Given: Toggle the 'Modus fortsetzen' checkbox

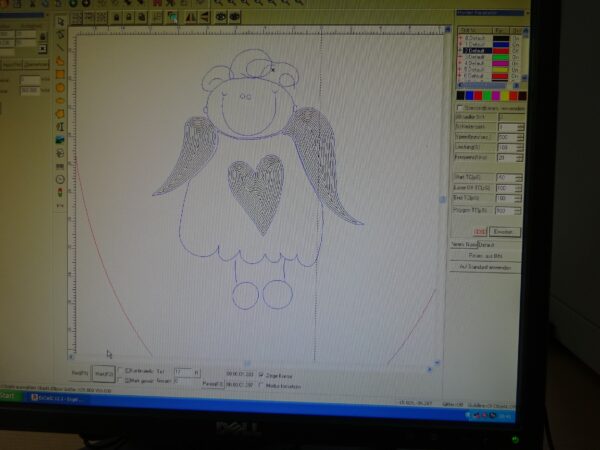Looking at the screenshot, I should (x=261, y=384).
